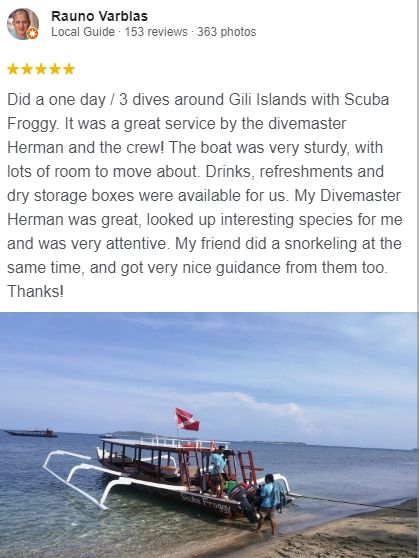Image resolution: width=419 pixels, height=558 pixels.
Task: Click the sky area of the photo
Action: coord(209,363)
